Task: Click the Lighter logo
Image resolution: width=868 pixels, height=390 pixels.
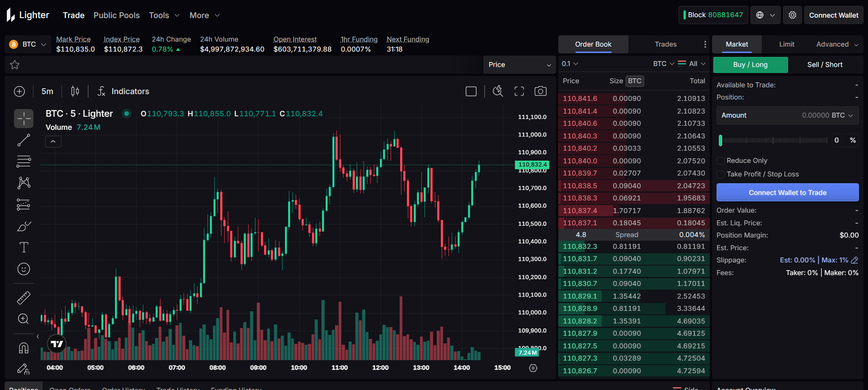Action: [x=28, y=15]
